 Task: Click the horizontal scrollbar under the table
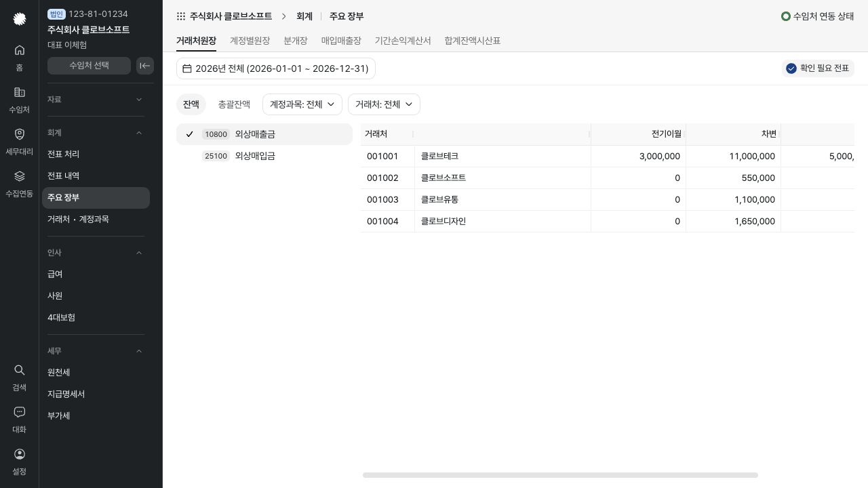[x=560, y=475]
